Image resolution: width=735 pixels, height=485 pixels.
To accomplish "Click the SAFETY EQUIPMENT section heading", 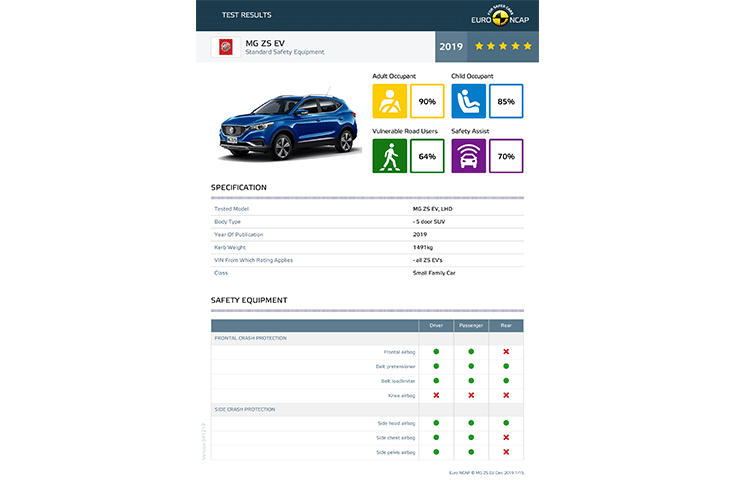I will [249, 300].
